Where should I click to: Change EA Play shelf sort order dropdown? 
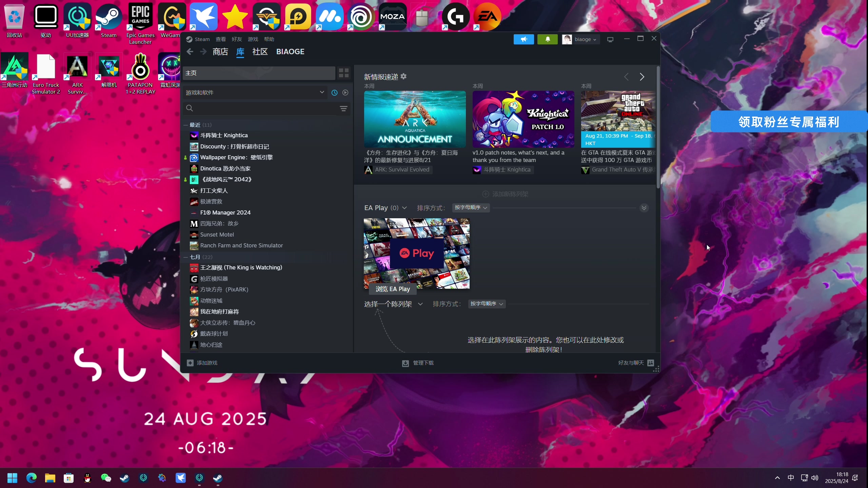tap(471, 207)
